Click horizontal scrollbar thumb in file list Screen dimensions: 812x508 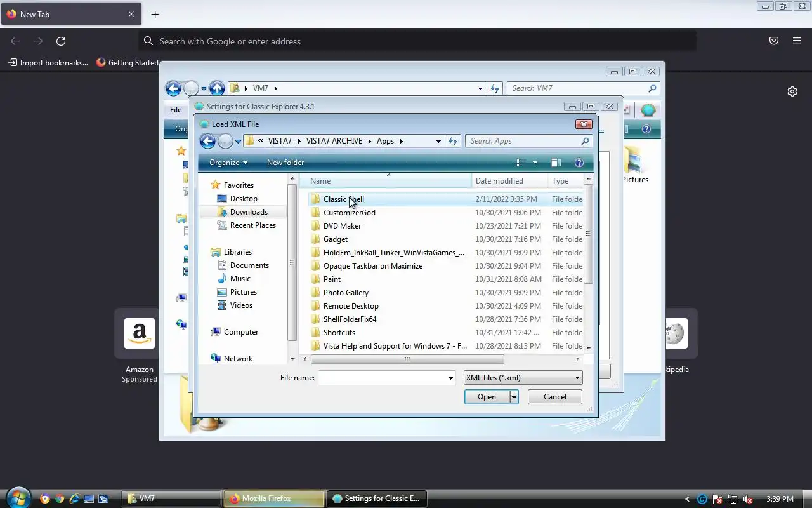[x=407, y=359]
